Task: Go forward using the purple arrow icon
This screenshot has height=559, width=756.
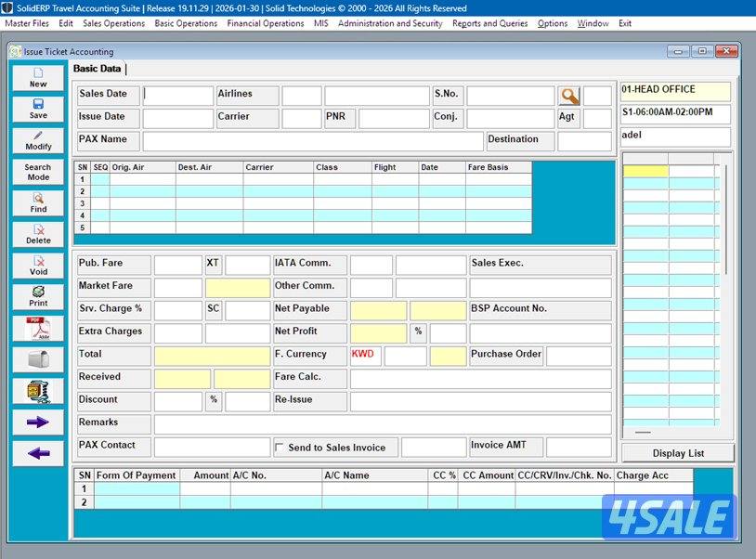Action: pos(37,422)
